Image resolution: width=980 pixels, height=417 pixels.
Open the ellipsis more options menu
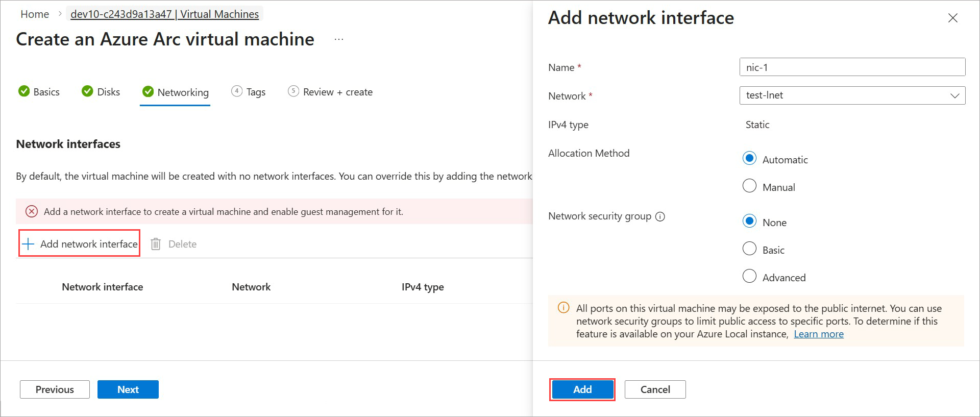point(339,39)
